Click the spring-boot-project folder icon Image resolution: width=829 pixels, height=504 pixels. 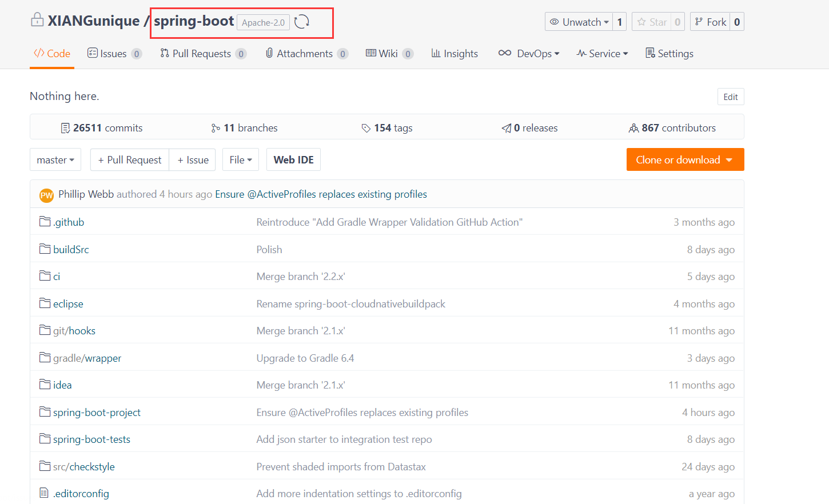[x=45, y=411]
